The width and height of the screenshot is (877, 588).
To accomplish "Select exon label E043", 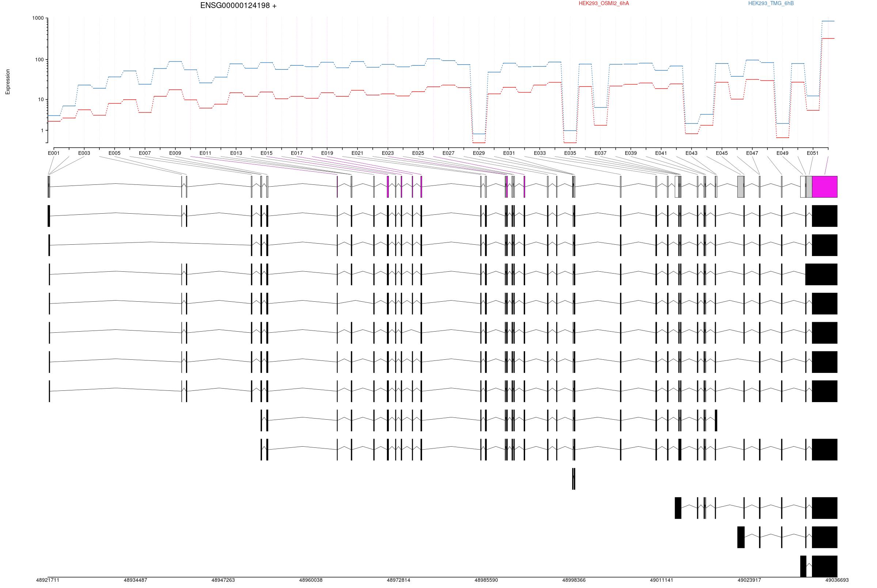I will click(x=691, y=153).
